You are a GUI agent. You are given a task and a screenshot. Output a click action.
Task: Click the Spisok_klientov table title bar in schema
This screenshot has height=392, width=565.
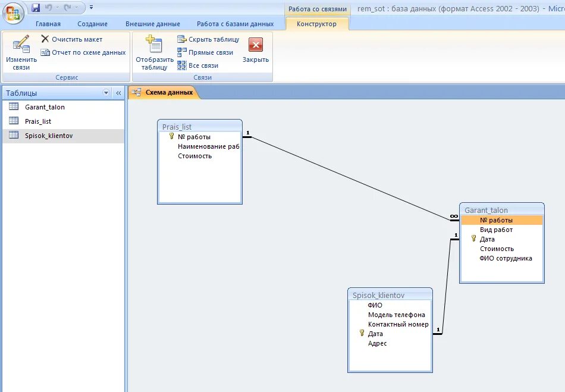coord(390,294)
